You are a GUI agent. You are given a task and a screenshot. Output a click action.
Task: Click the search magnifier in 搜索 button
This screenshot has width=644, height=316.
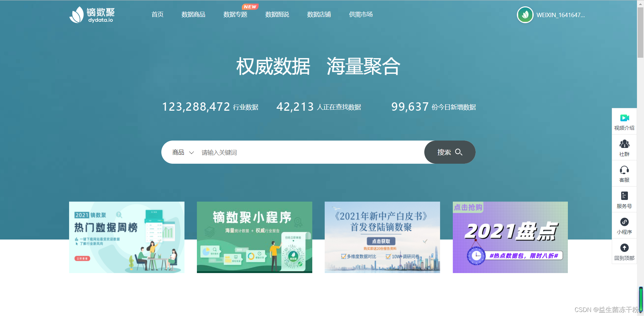pyautogui.click(x=459, y=152)
